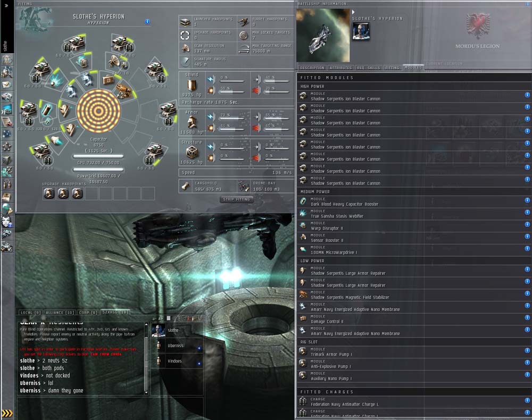This screenshot has height=420, width=532.
Task: Click chat scrollbar up arrow
Action: (146, 324)
